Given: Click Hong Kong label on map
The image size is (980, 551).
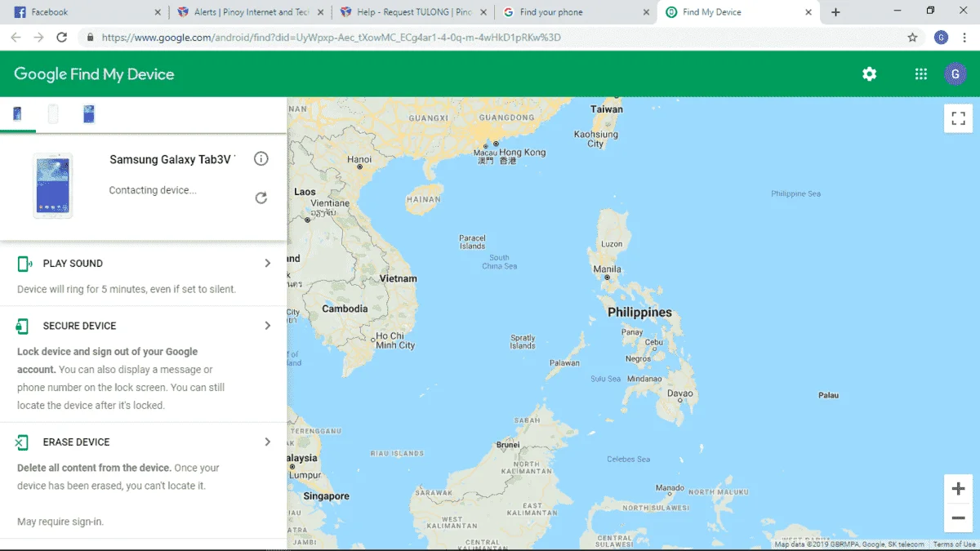Looking at the screenshot, I should [x=522, y=153].
